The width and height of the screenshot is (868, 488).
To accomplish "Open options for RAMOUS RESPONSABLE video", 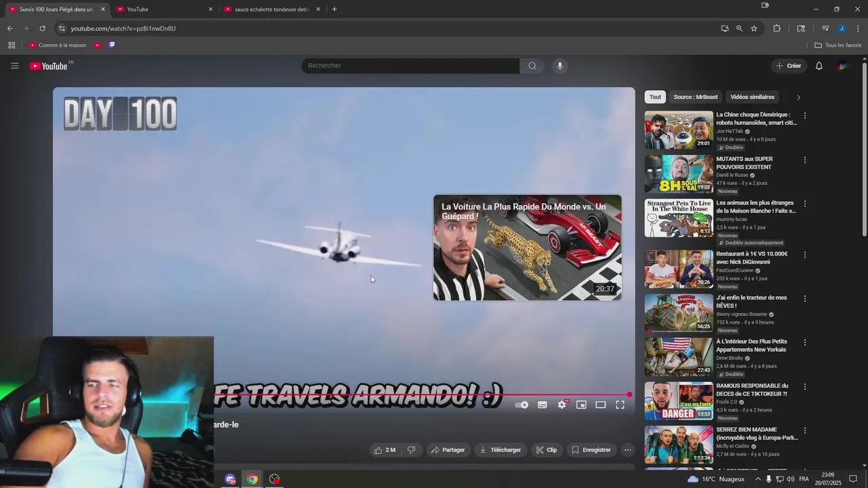I will tap(805, 386).
